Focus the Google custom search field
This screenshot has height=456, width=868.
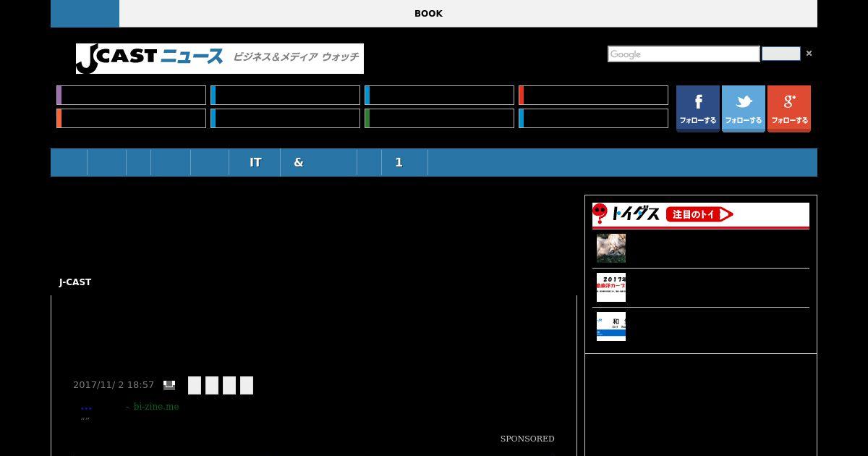coord(684,54)
